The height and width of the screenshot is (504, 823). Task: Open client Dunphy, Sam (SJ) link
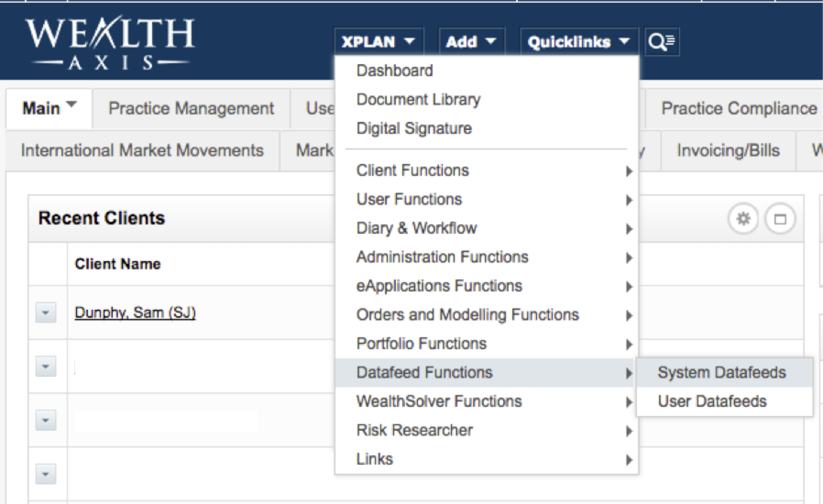tap(135, 313)
